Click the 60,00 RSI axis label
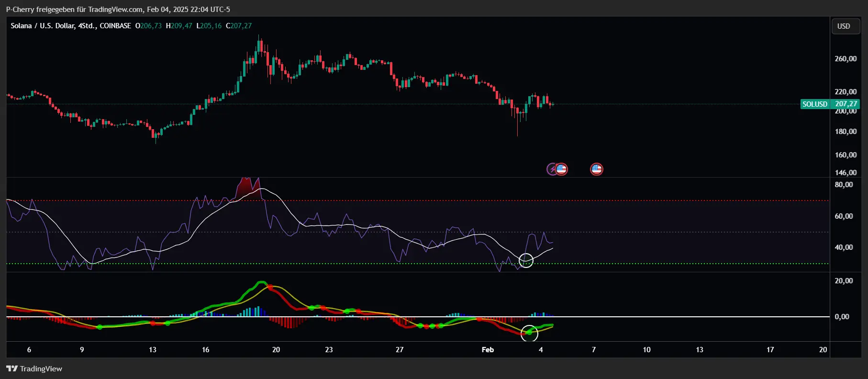 tap(844, 216)
